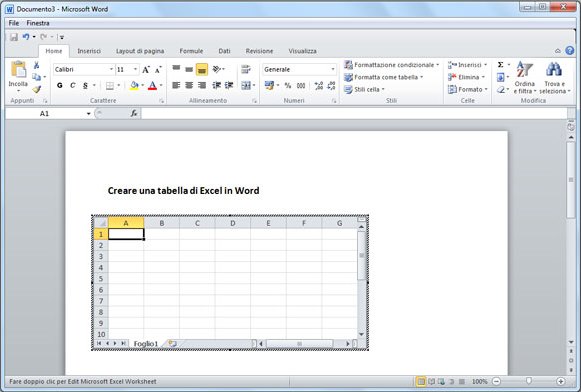Open Ordina e filtra menu
581x392 pixels.
pyautogui.click(x=525, y=78)
